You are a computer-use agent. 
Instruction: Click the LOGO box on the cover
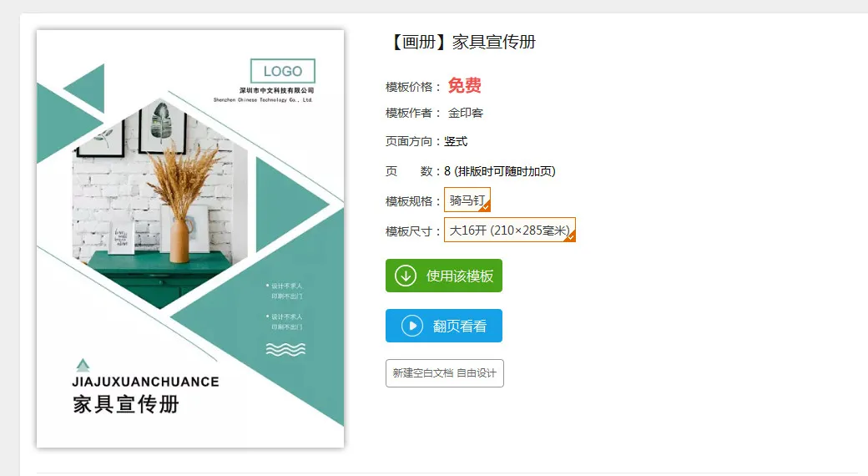point(283,71)
